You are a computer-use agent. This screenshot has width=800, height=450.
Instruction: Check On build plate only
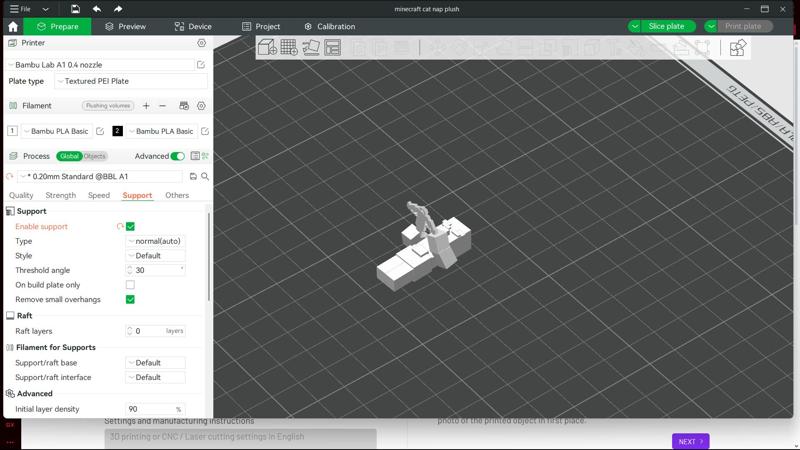click(131, 285)
